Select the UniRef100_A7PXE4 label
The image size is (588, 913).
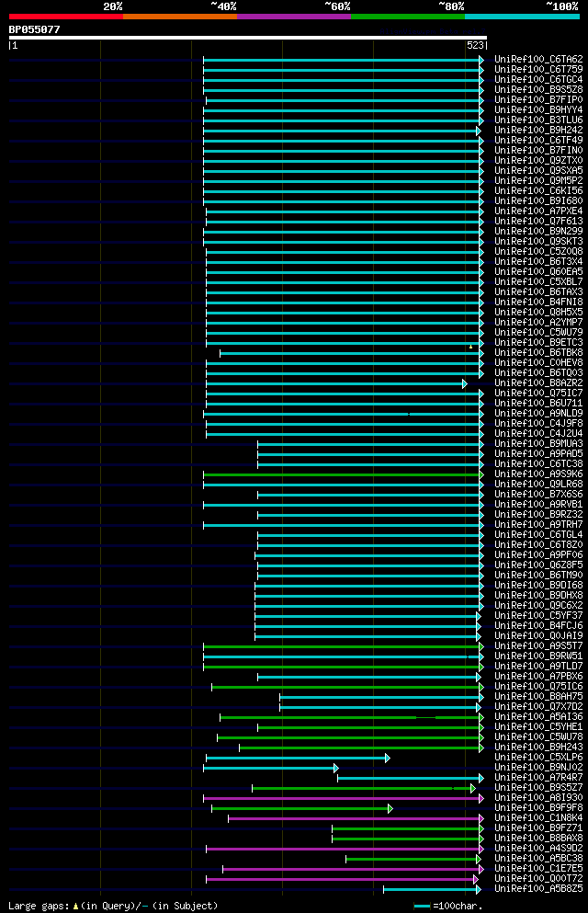538,211
